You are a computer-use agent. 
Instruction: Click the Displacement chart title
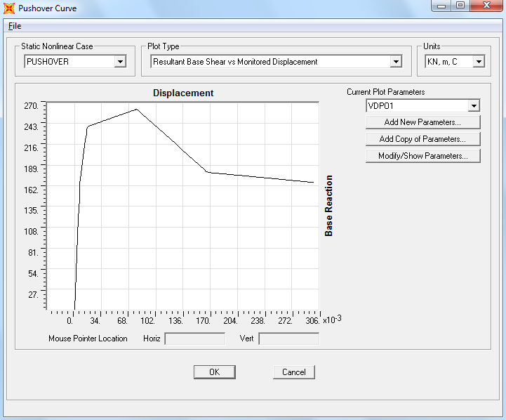pyautogui.click(x=183, y=93)
